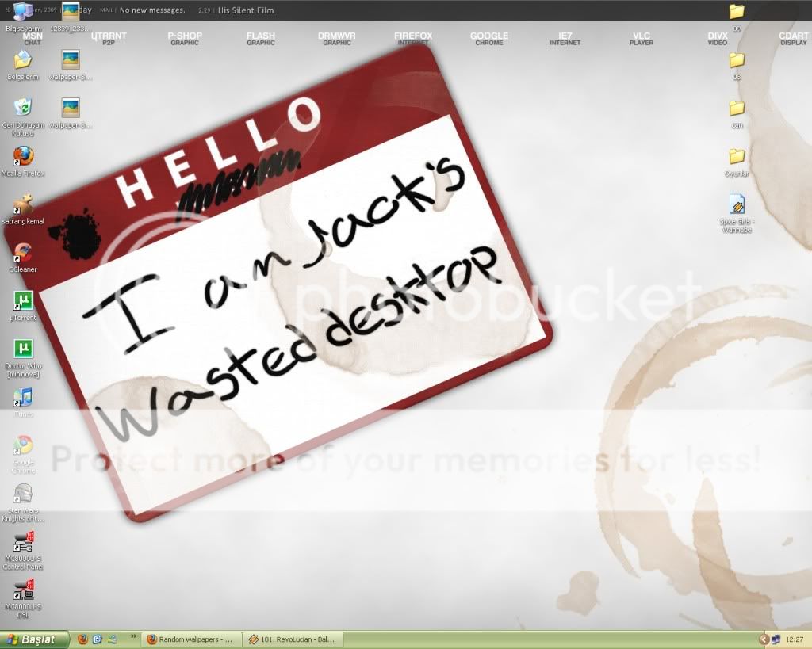Click the taskbar clock showing 12:27
Viewport: 812px width, 649px height.
pyautogui.click(x=795, y=639)
